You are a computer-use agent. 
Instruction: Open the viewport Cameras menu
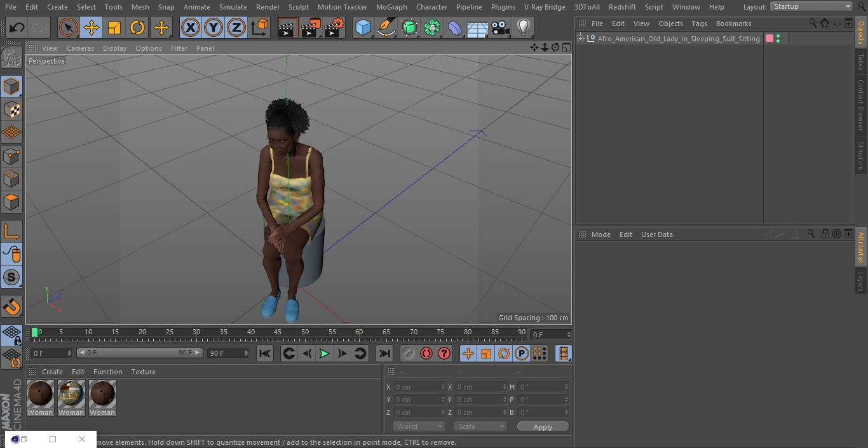[x=80, y=48]
